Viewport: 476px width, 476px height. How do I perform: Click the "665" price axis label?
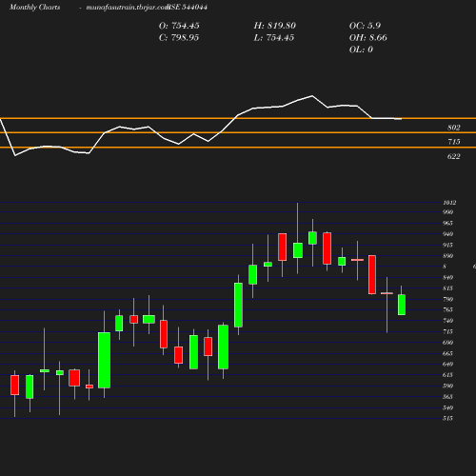tap(448, 353)
